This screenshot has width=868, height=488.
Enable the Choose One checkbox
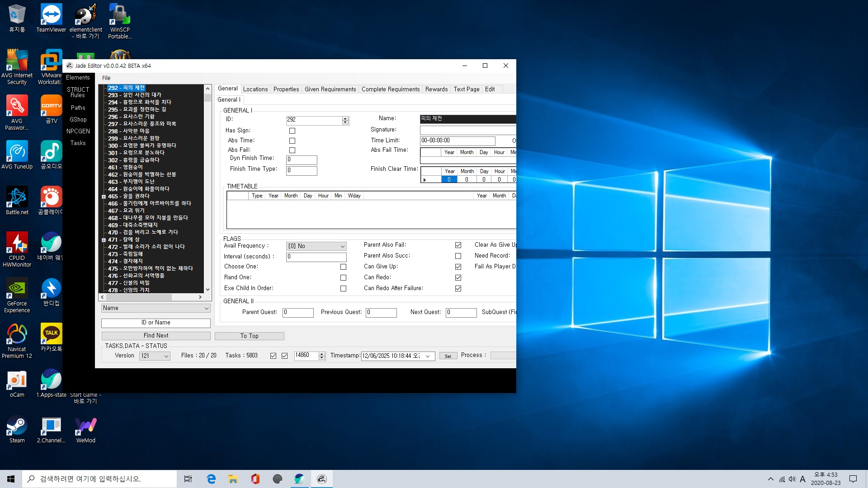343,267
